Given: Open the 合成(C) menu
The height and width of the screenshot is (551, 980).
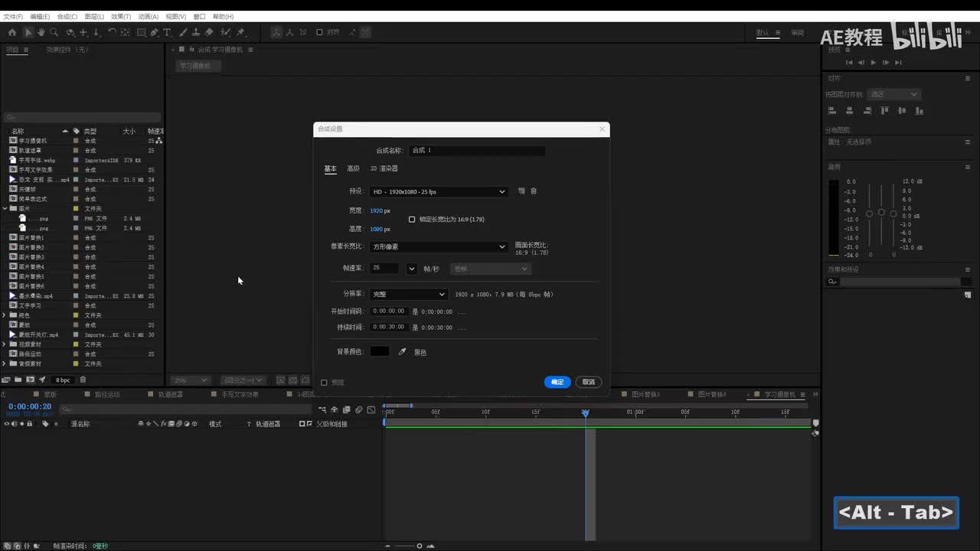Looking at the screenshot, I should 67,16.
